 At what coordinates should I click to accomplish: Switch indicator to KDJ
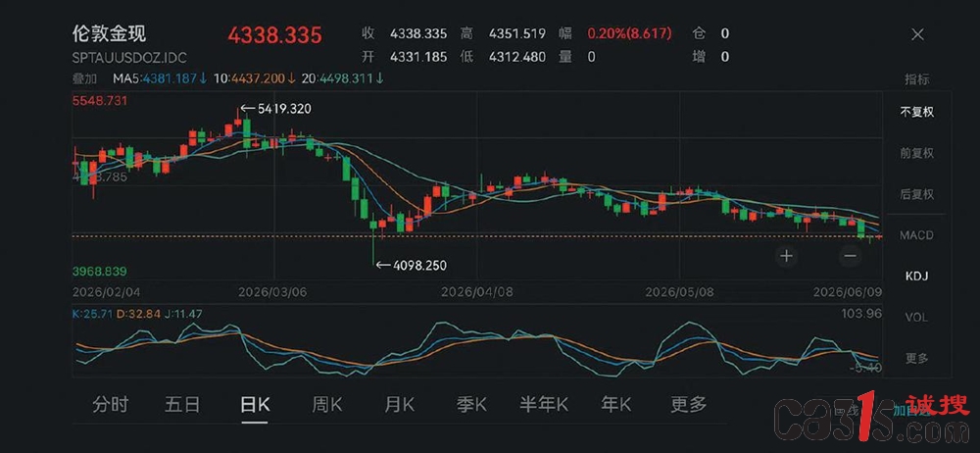tap(917, 276)
